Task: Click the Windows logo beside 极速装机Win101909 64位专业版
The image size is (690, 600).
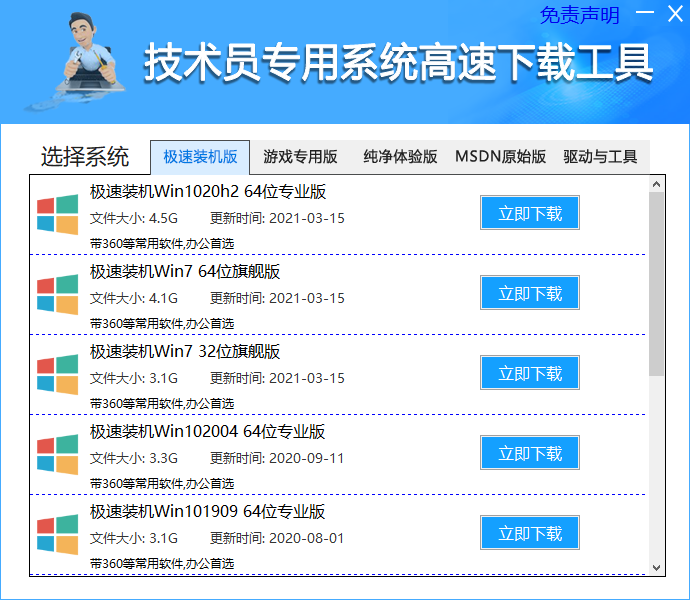Action: pyautogui.click(x=57, y=534)
